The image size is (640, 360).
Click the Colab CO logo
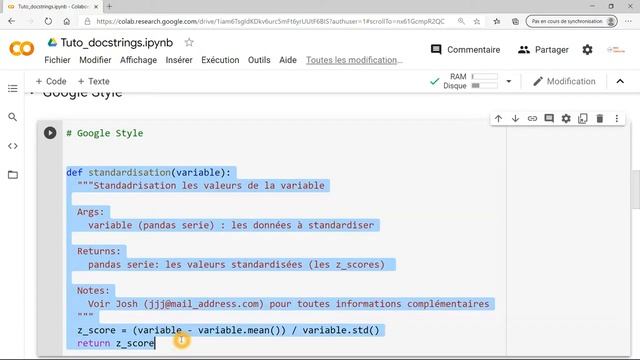pos(22,49)
